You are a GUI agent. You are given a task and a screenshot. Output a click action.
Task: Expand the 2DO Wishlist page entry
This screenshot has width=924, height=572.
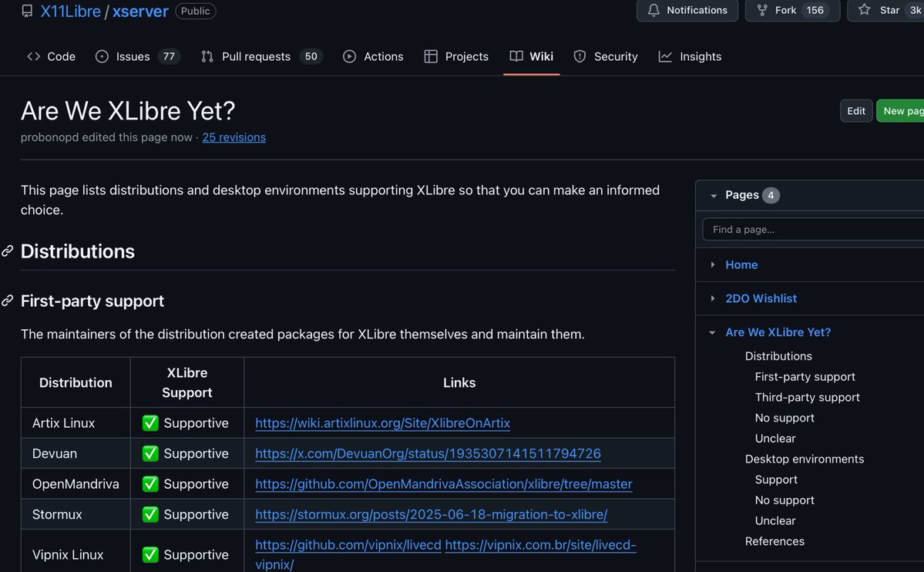[712, 298]
